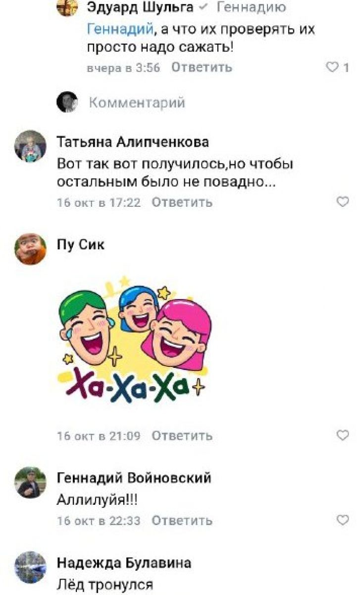Open Эдуард Шульга's avatar at top
This screenshot has height=595, width=364.
(x=67, y=7)
